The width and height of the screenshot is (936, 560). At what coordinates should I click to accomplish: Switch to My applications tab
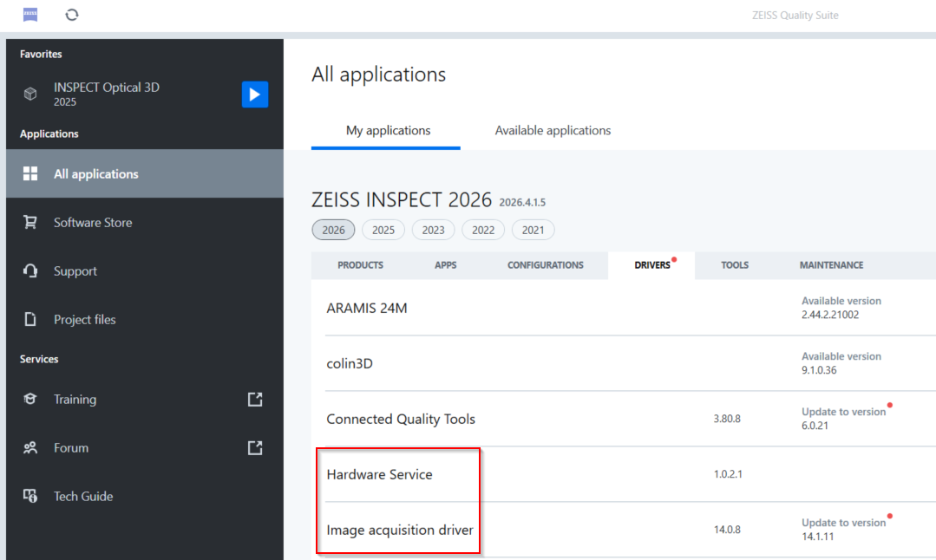[388, 130]
